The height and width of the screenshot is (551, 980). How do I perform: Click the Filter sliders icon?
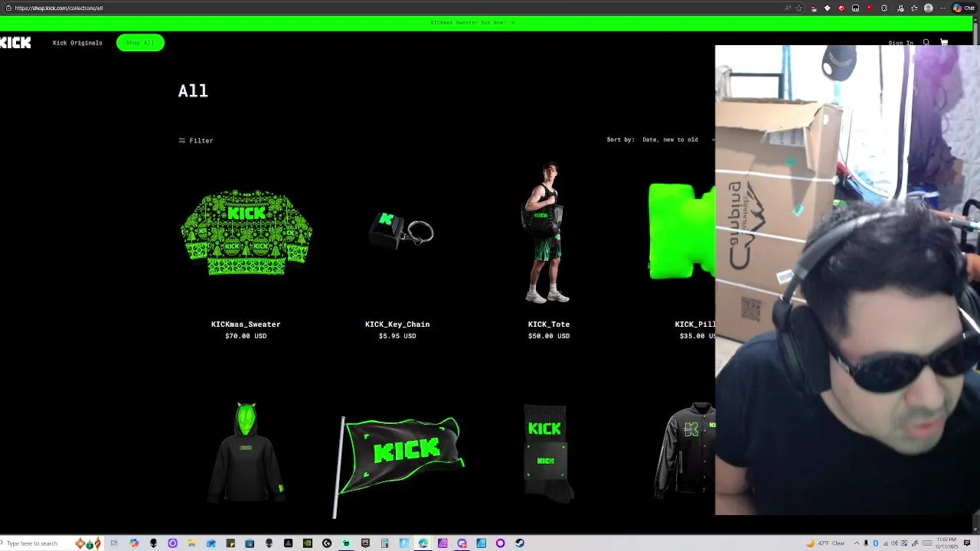pos(182,141)
